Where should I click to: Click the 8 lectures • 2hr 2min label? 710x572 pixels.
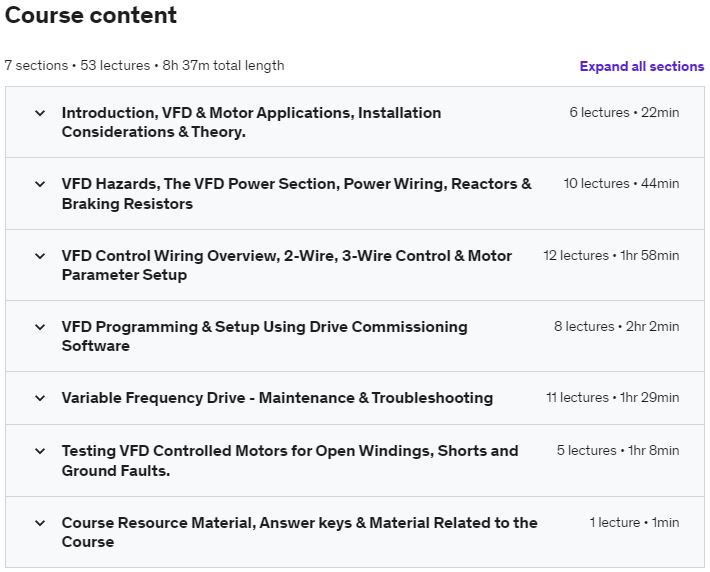click(616, 327)
